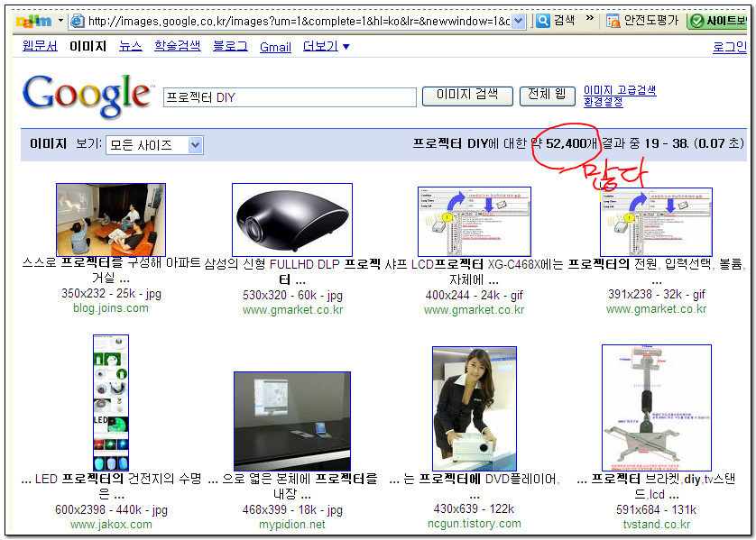756x540 pixels.
Task: Open the Daum logo dropdown arrow
Action: (60, 21)
